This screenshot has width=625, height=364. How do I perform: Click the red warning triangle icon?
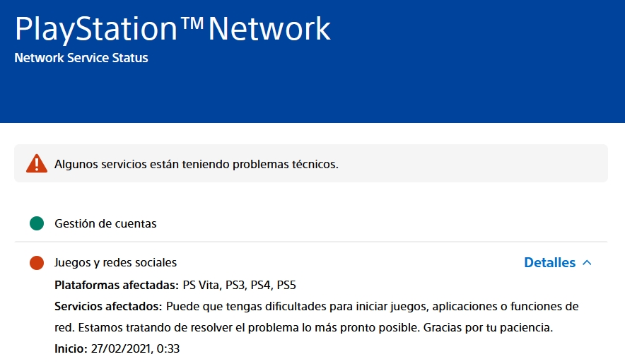click(37, 163)
